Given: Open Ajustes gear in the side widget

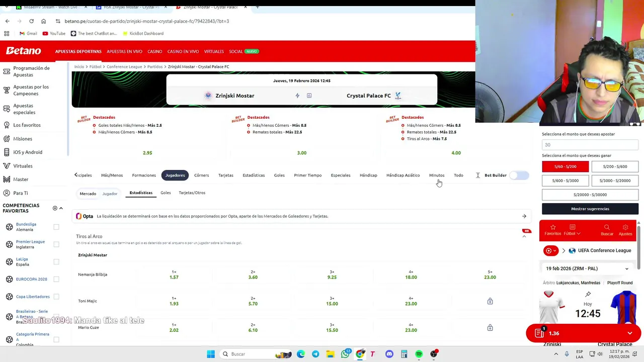Looking at the screenshot, I should click(625, 230).
